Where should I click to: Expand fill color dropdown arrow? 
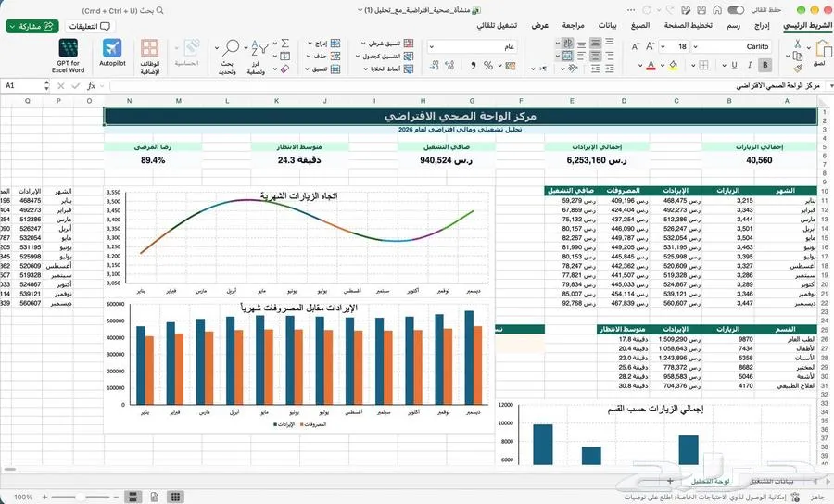click(663, 66)
